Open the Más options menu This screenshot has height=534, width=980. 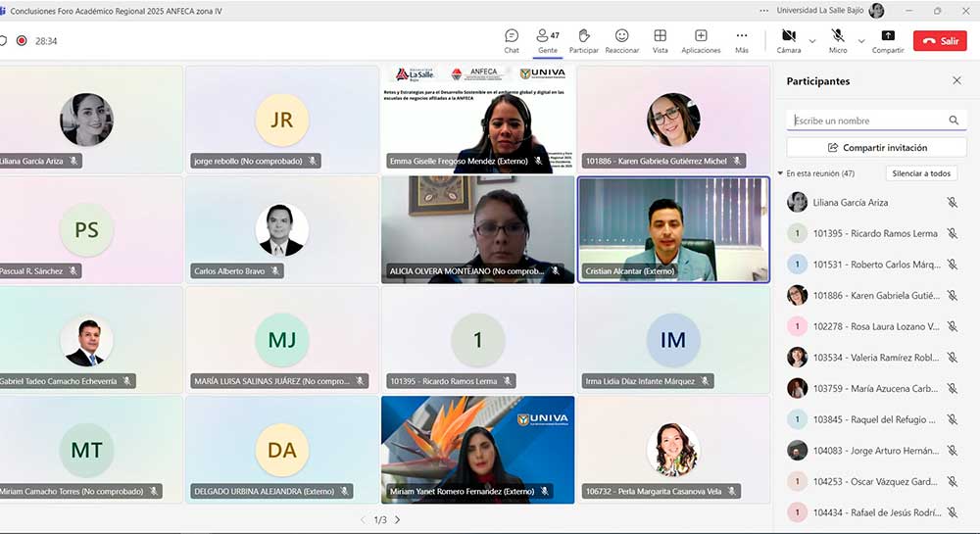coord(742,40)
